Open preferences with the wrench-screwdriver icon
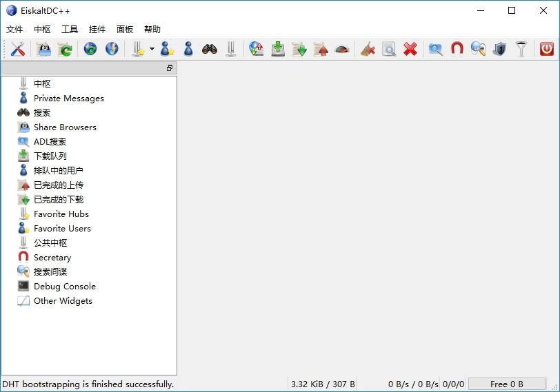 (x=17, y=49)
